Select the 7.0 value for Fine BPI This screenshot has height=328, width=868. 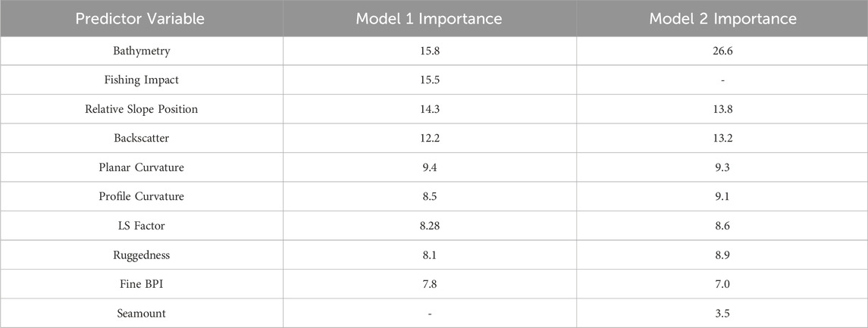tap(722, 284)
